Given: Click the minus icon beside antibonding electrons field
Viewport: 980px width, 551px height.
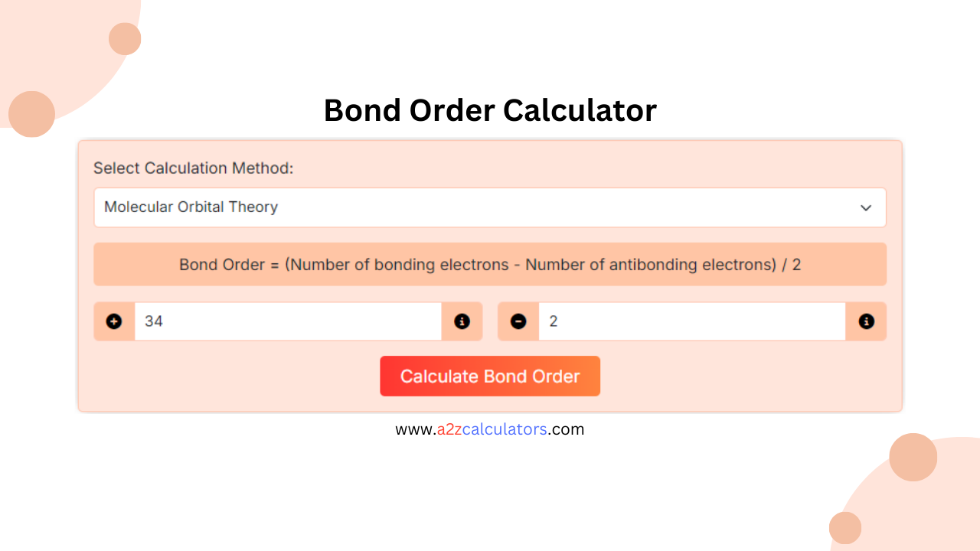Looking at the screenshot, I should pyautogui.click(x=517, y=321).
